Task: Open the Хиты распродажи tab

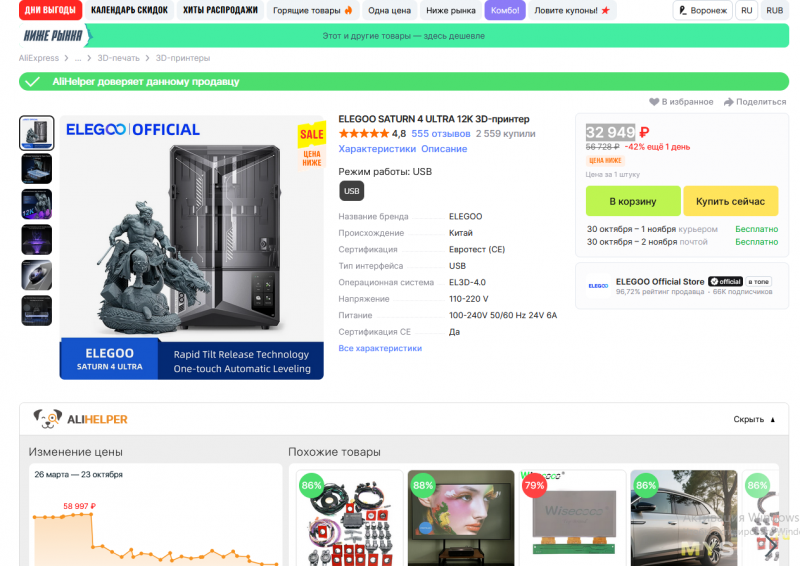Action: pyautogui.click(x=219, y=10)
